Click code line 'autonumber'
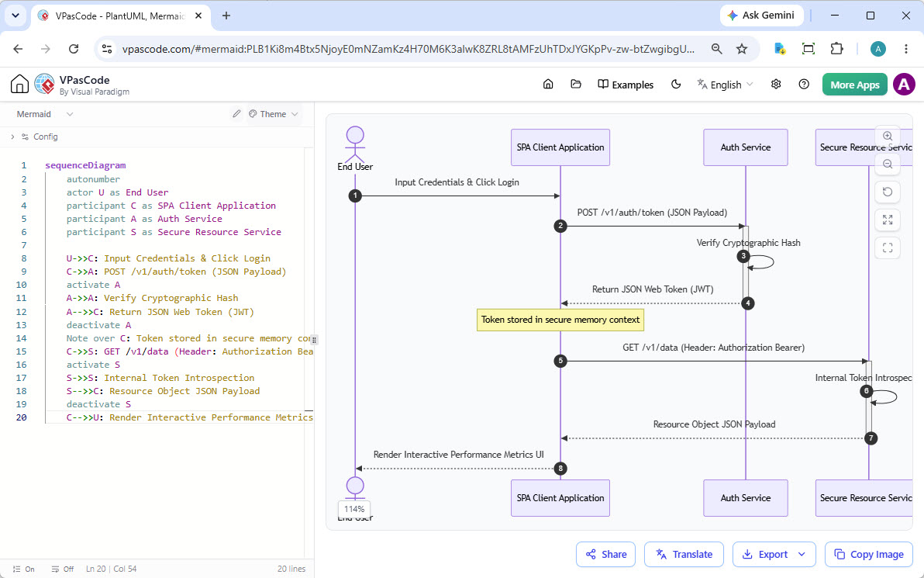 [x=93, y=178]
